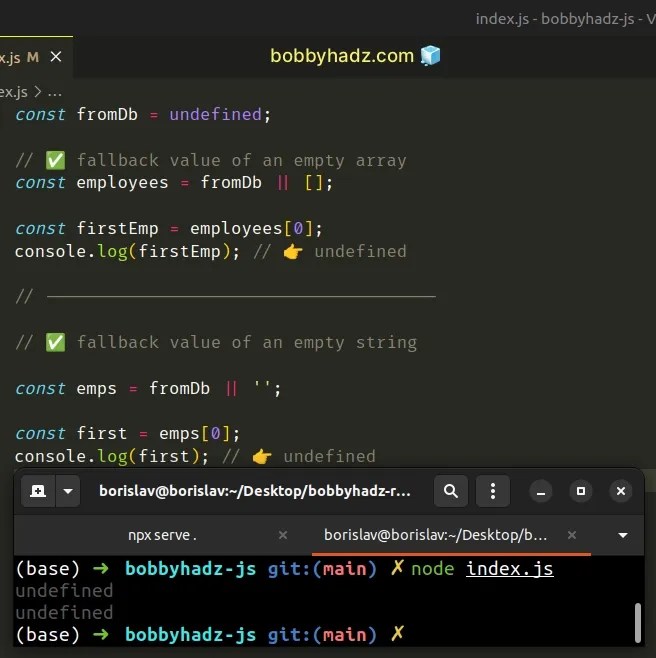This screenshot has height=658, width=656.
Task: Click 'node' in the terminal command
Action: click(x=432, y=569)
